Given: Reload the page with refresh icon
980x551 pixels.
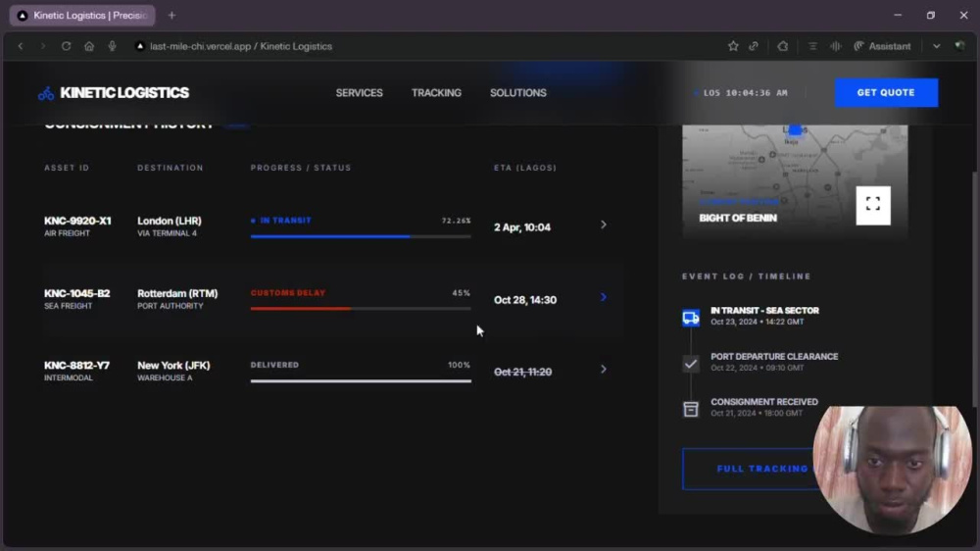Looking at the screenshot, I should click(x=66, y=46).
